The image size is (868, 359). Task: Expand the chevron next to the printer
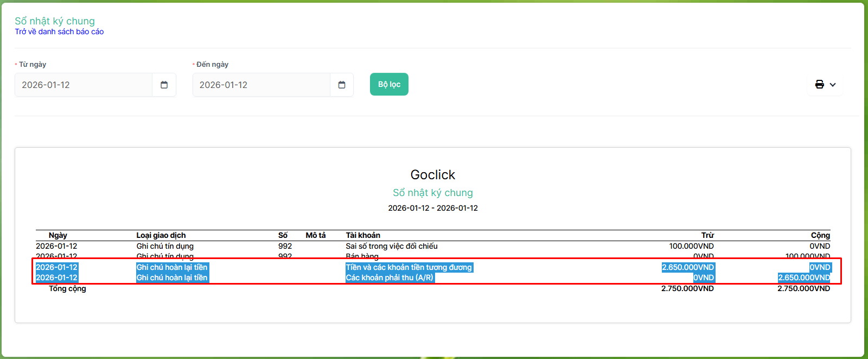[833, 85]
